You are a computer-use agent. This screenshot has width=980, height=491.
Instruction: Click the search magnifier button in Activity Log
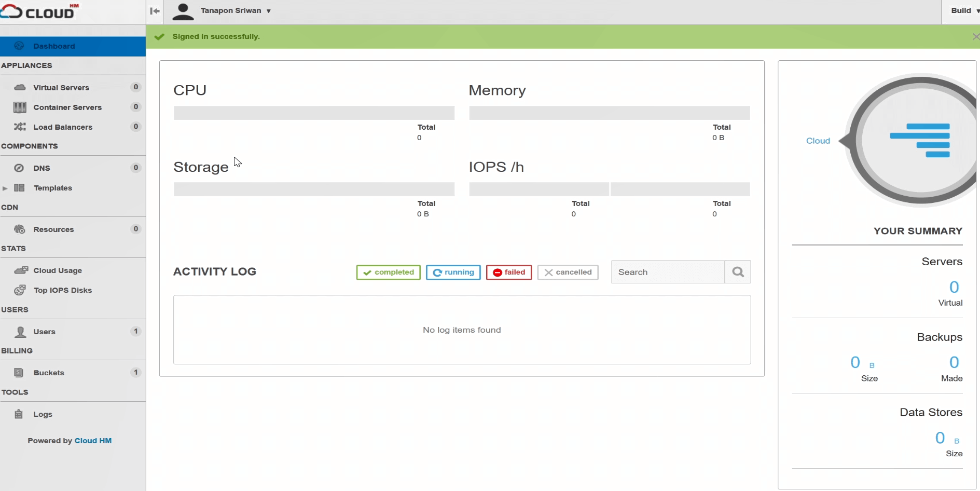[x=738, y=272]
